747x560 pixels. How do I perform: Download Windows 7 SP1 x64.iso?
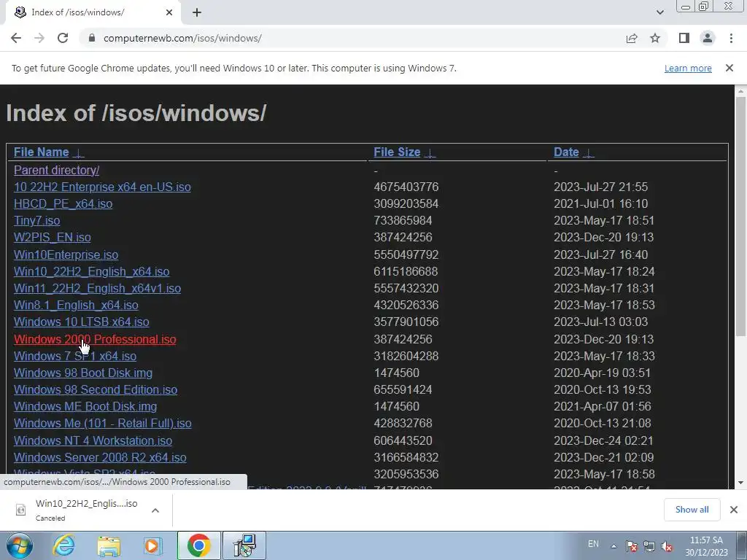pos(75,356)
